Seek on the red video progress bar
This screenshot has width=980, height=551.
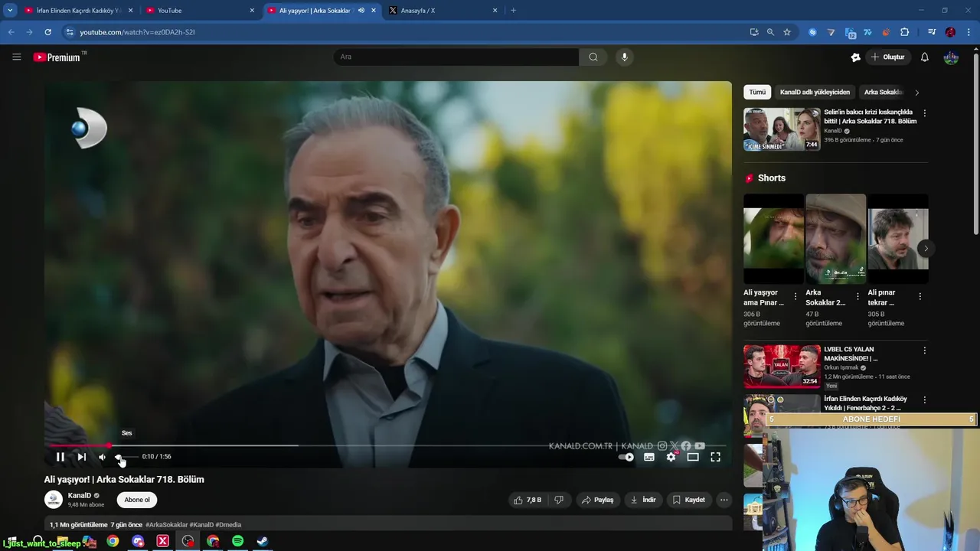388,445
